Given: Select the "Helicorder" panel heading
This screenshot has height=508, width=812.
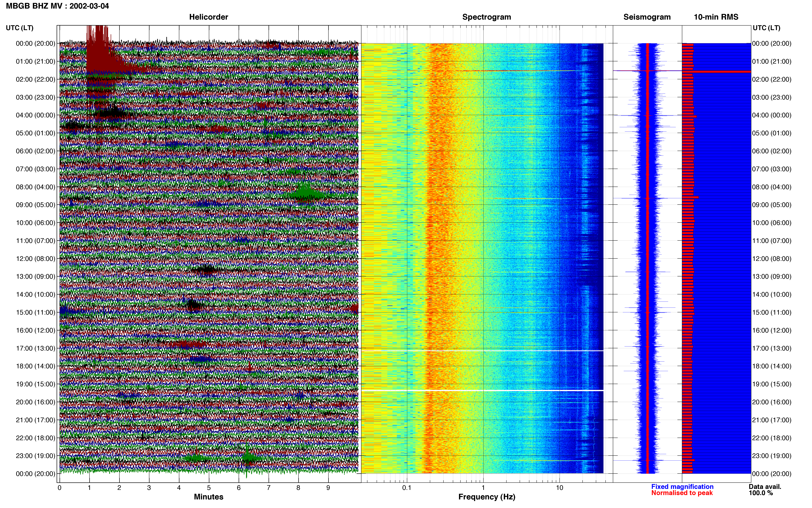Looking at the screenshot, I should pos(209,17).
